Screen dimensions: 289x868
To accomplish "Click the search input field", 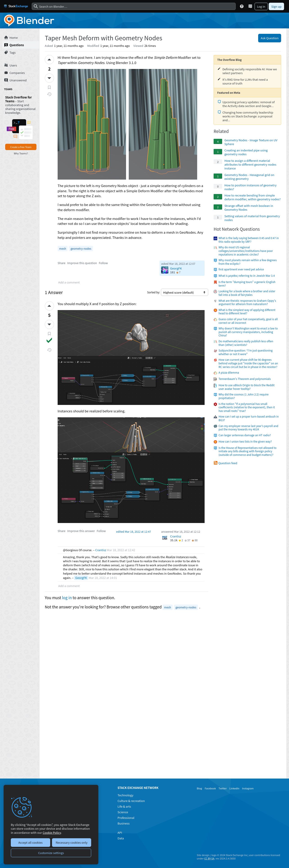I will (x=133, y=6).
